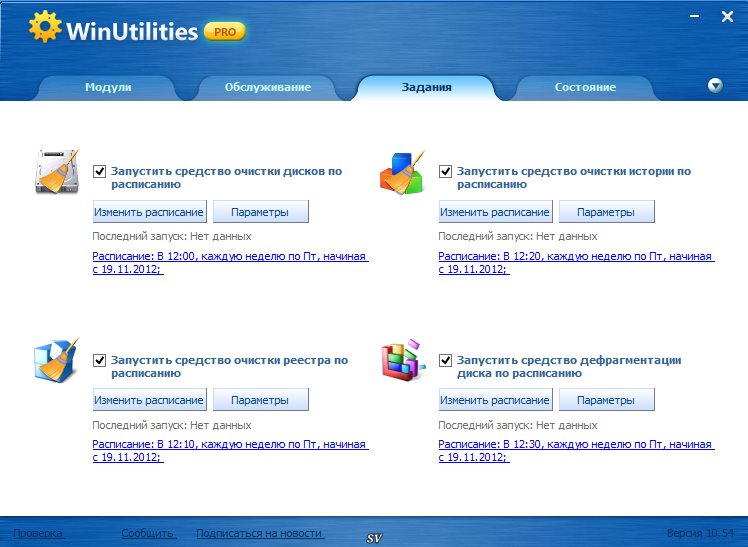
Task: Uncheck scheduled disk cleaner checkbox
Action: (x=99, y=171)
